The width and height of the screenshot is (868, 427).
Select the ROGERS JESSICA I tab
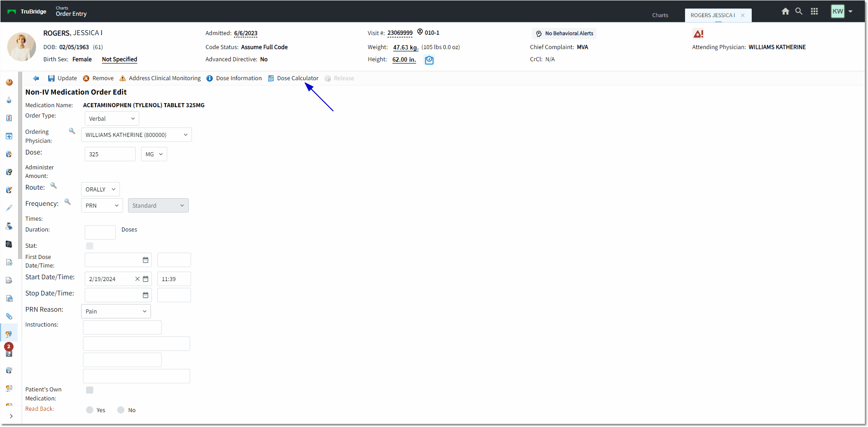tap(713, 15)
